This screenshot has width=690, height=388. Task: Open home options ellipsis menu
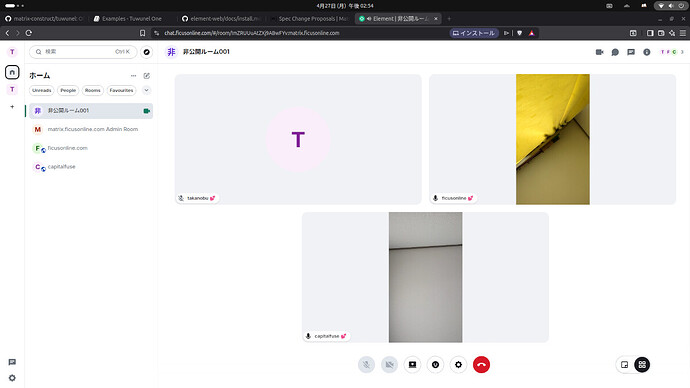(x=133, y=76)
